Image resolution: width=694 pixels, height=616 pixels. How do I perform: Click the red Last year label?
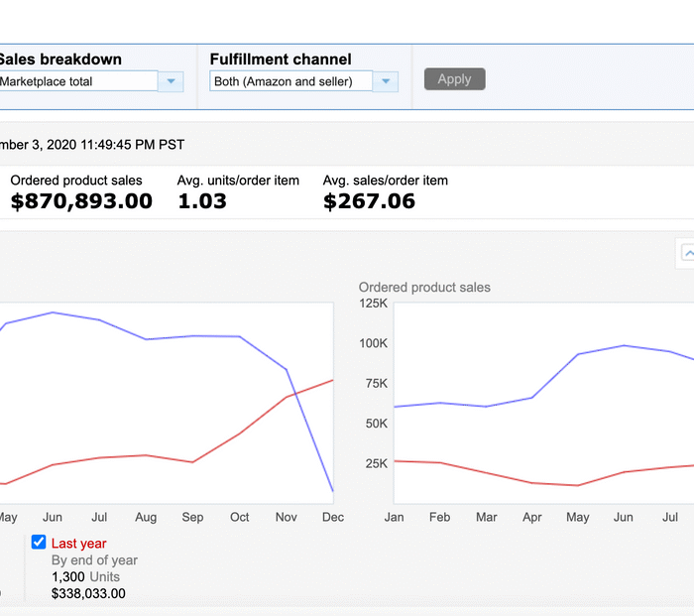click(78, 544)
